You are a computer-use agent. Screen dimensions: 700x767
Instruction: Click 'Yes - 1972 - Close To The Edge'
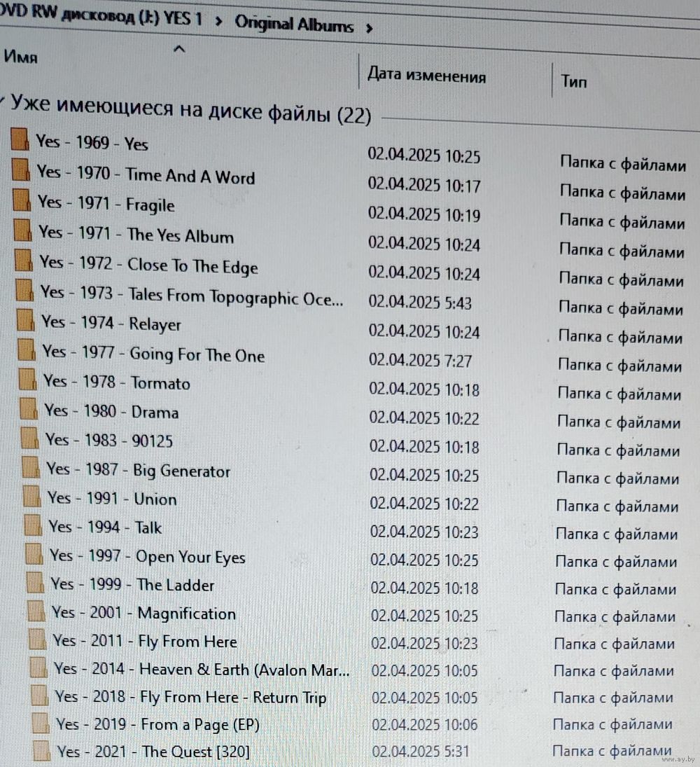coord(148,265)
